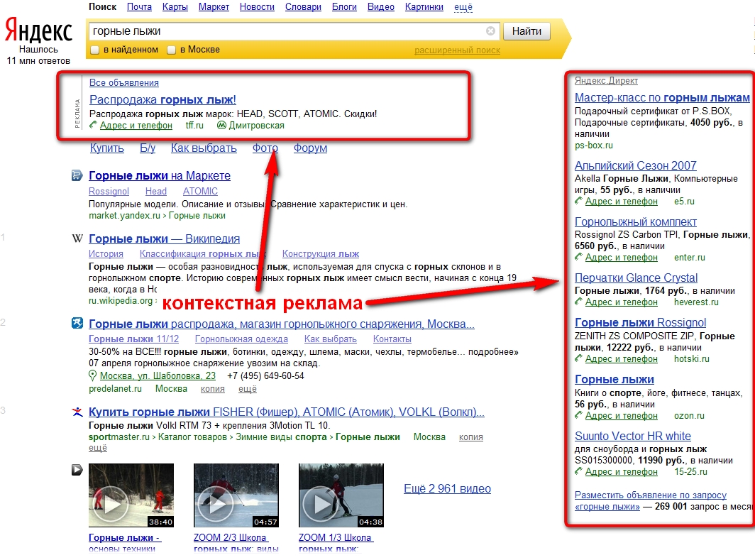The width and height of the screenshot is (755, 560).
Task: Open the Видео tab
Action: coord(381,7)
